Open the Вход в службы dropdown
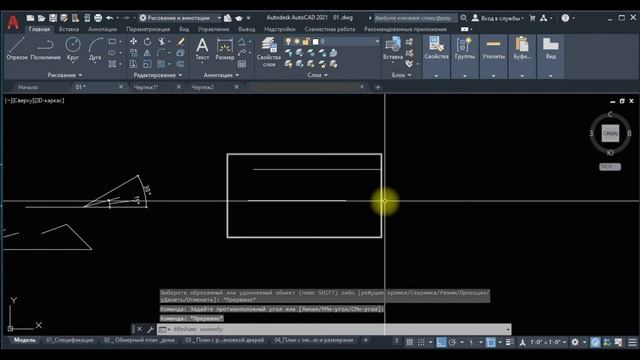 point(498,18)
